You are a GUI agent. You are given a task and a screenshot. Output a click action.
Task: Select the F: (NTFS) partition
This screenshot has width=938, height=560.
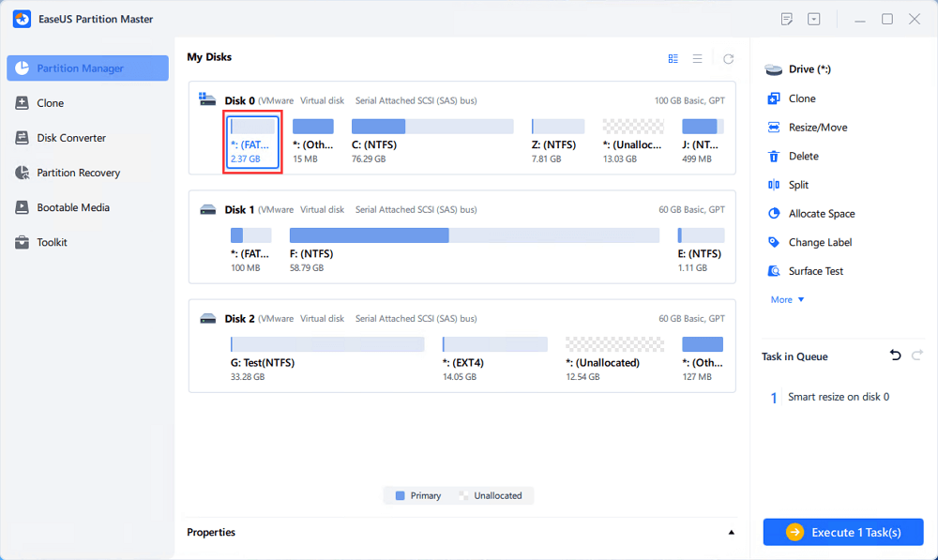[x=475, y=250]
